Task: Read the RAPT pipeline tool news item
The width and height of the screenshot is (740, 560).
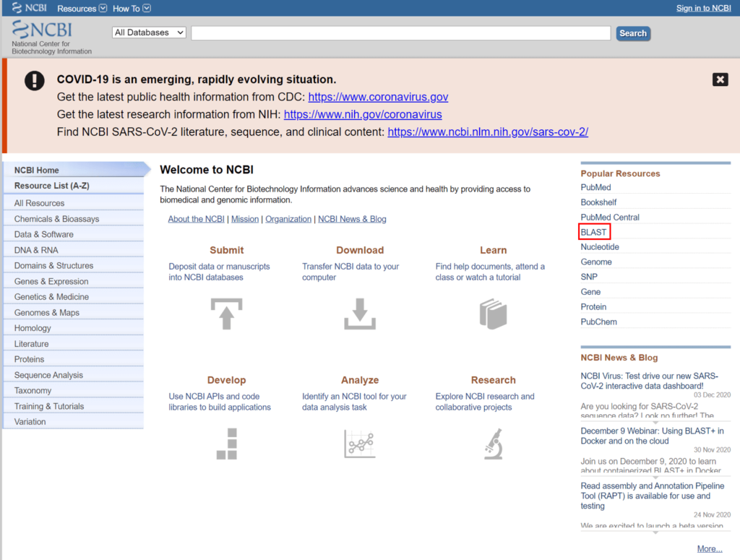Action: pyautogui.click(x=653, y=496)
